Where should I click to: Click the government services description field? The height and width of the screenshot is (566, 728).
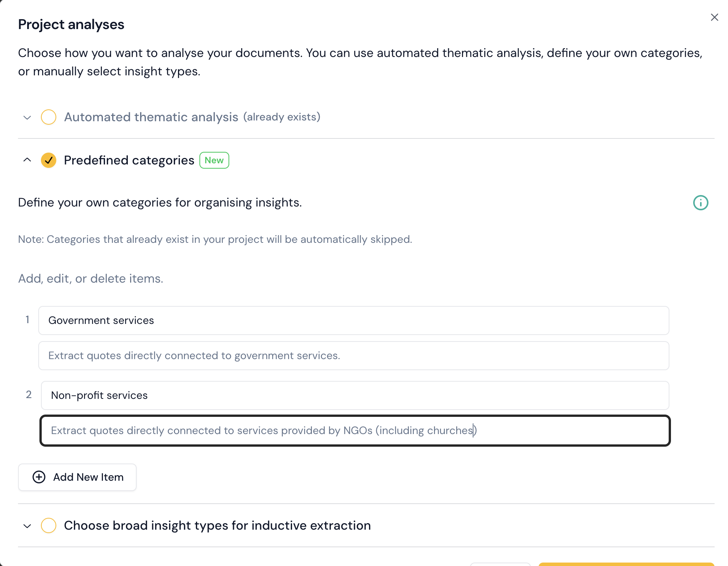(x=353, y=356)
